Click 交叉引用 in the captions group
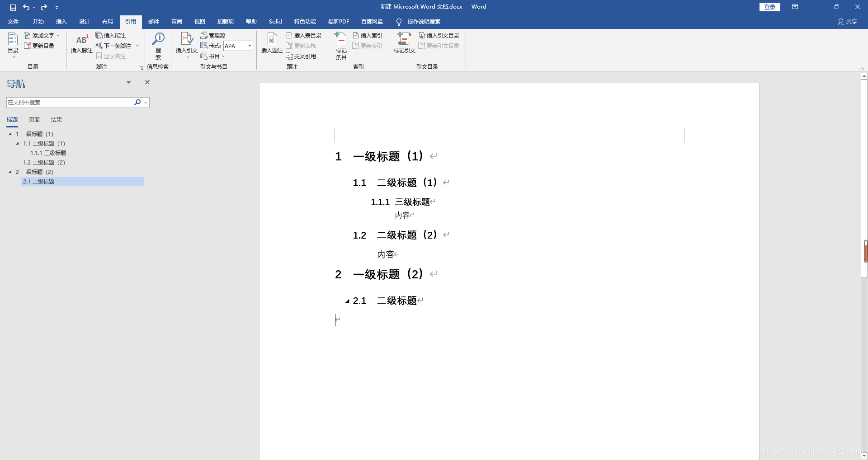This screenshot has width=868, height=460. 301,56
